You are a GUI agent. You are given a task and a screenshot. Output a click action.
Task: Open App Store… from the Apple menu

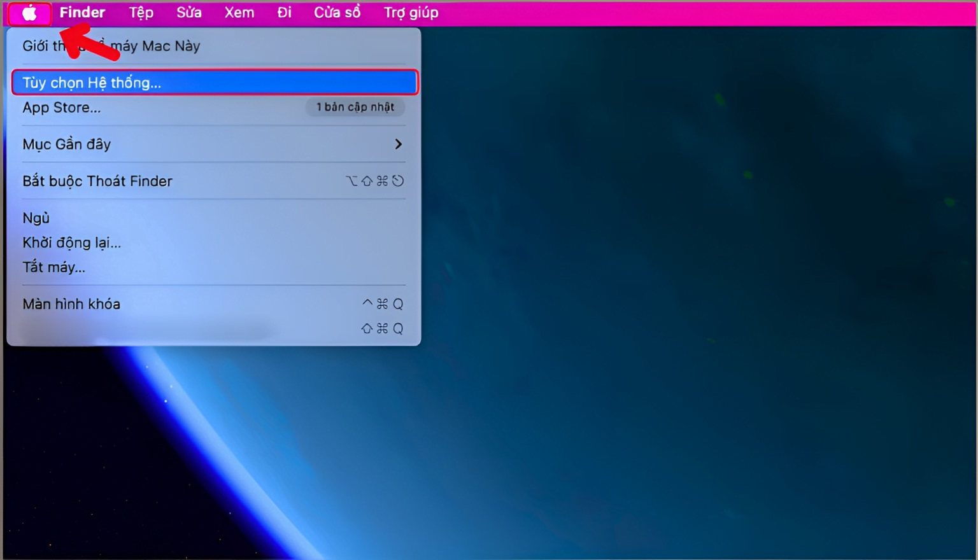[x=62, y=108]
